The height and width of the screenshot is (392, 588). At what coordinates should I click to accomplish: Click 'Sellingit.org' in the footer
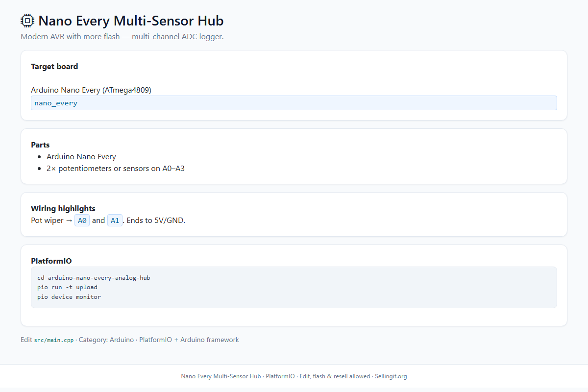(x=391, y=376)
